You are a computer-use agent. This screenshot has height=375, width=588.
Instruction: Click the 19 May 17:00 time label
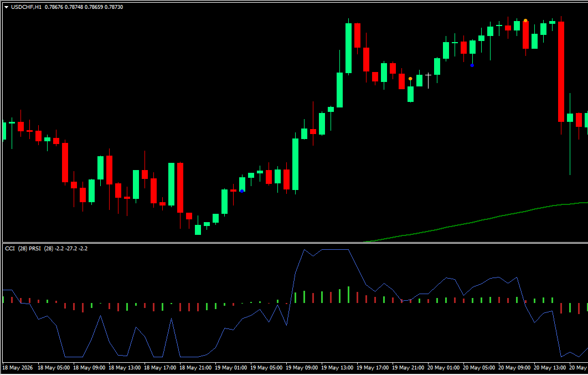pos(372,368)
